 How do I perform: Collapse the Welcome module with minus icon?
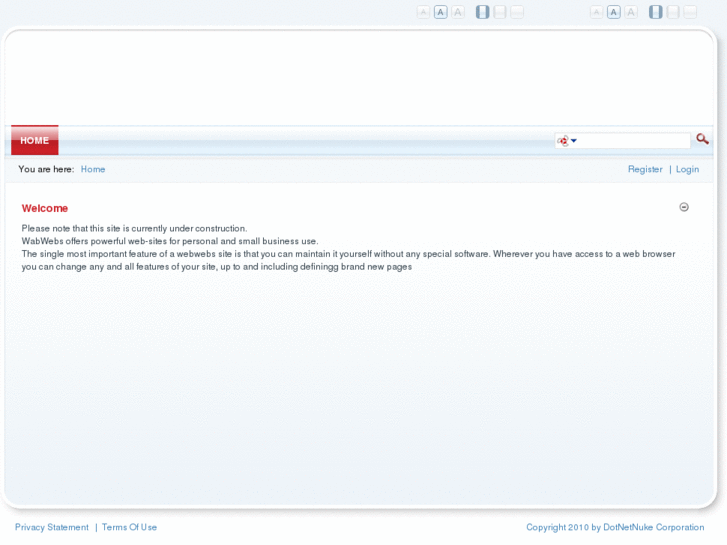pos(684,207)
